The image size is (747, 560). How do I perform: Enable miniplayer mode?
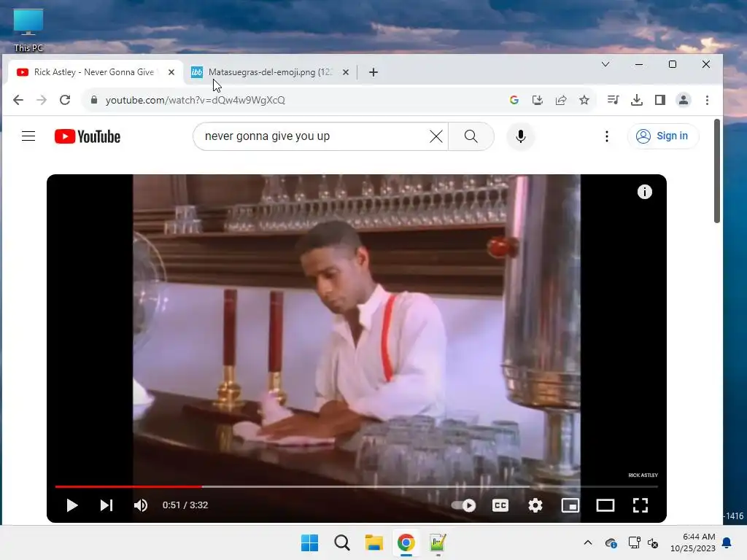570,505
